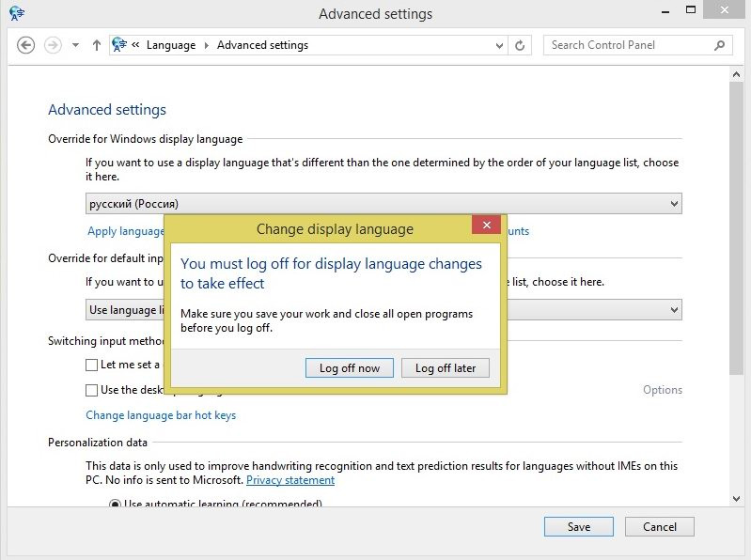Enable the 'Let me set a' checkbox
Image resolution: width=751 pixels, height=560 pixels.
(x=92, y=365)
